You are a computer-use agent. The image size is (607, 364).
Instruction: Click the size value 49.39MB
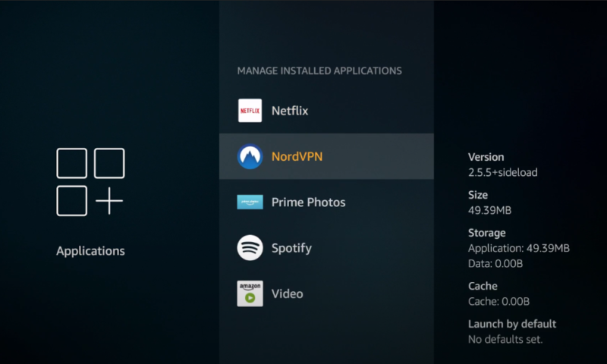pyautogui.click(x=489, y=210)
